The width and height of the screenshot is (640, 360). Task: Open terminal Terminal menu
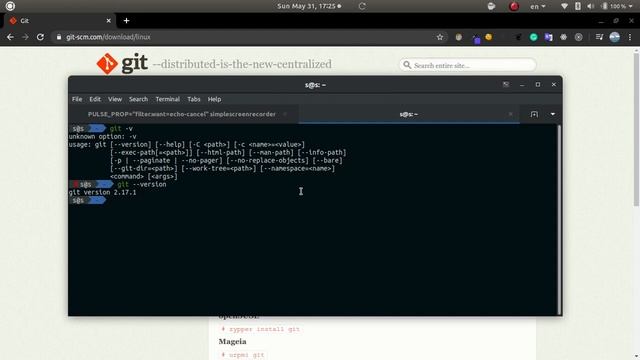(x=167, y=99)
